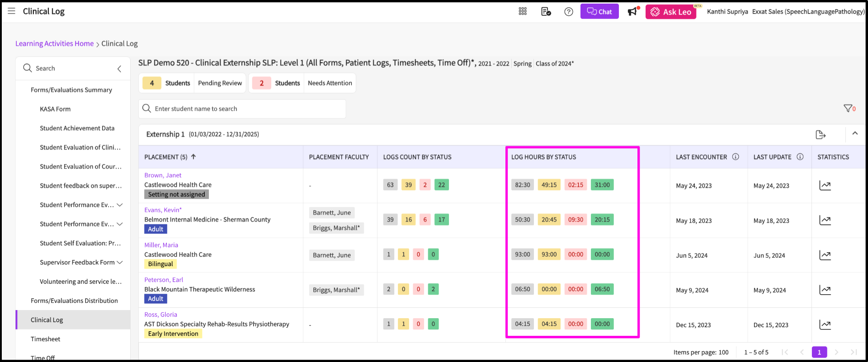This screenshot has width=868, height=362.
Task: Open the hamburger navigation menu
Action: (11, 11)
